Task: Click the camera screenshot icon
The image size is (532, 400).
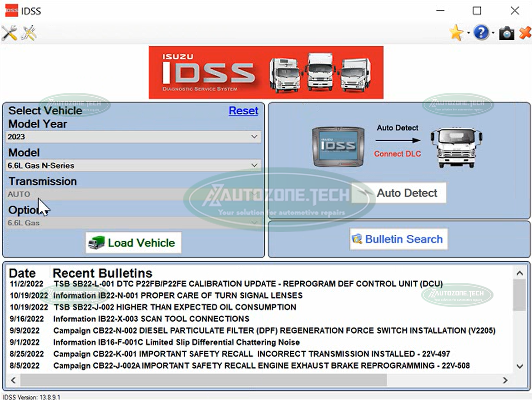Action: point(506,33)
